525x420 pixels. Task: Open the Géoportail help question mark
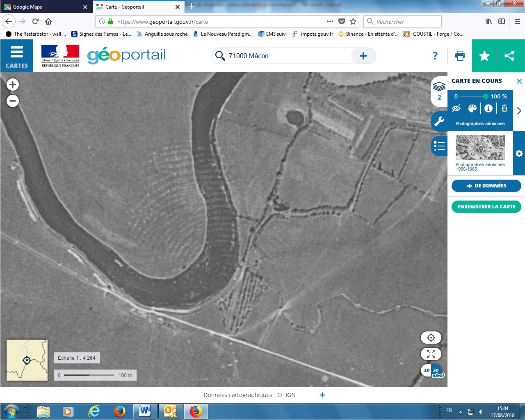[x=435, y=56]
